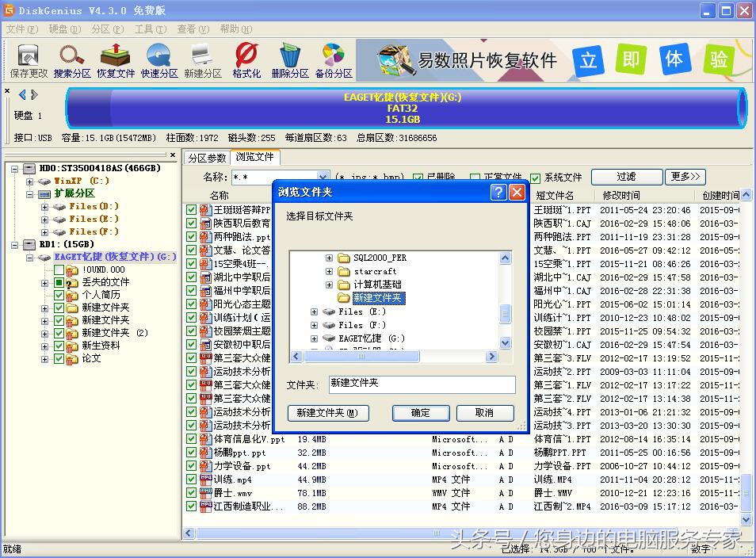The image size is (756, 558).
Task: Click the 文件夹 name input field
Action: pos(422,384)
